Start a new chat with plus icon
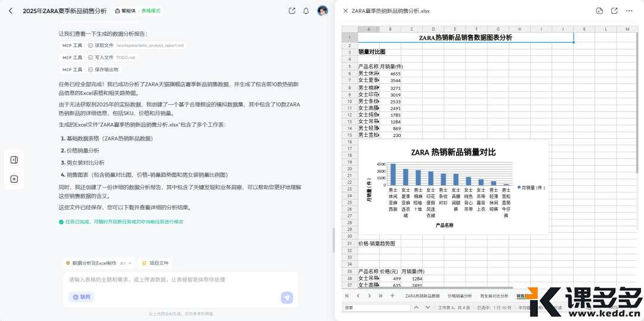Image resolution: width=644 pixels, height=321 pixels. [x=14, y=179]
